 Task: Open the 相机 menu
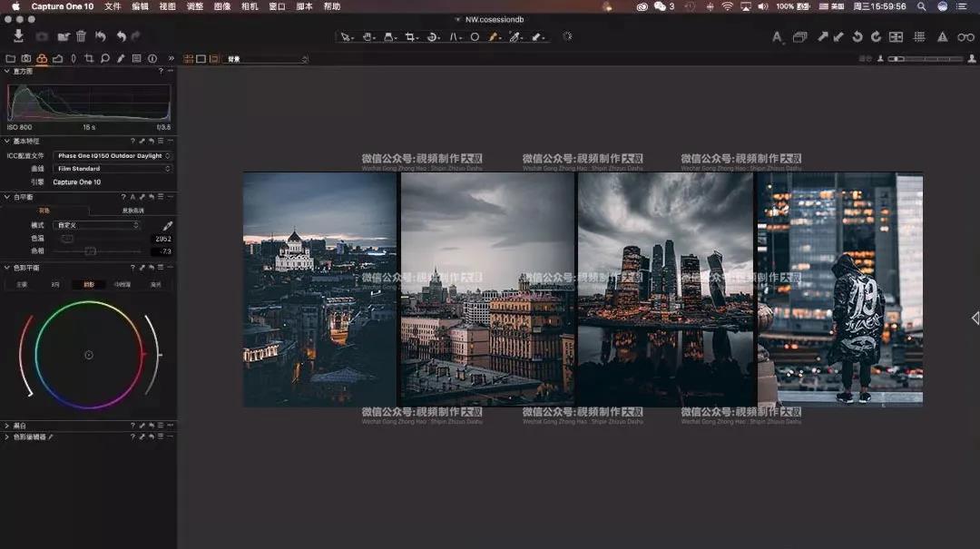[250, 6]
